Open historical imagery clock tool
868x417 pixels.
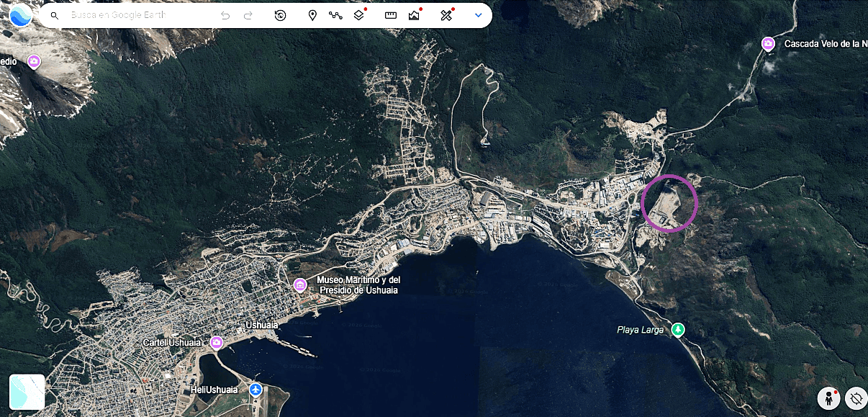coord(281,15)
